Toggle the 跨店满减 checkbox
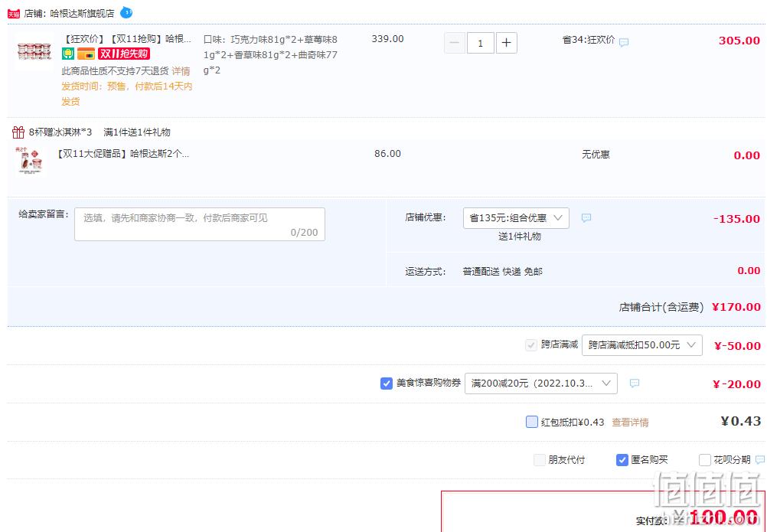The height and width of the screenshot is (532, 767). point(530,344)
